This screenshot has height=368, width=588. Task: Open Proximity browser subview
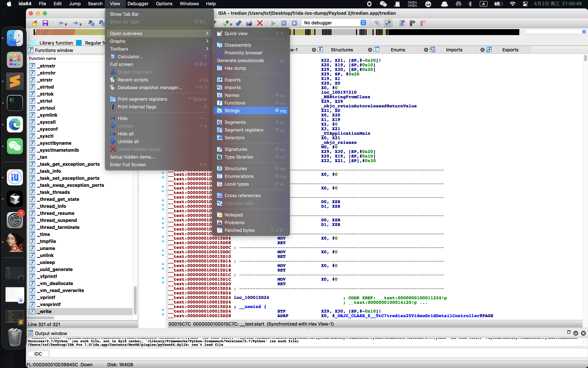[x=251, y=53]
